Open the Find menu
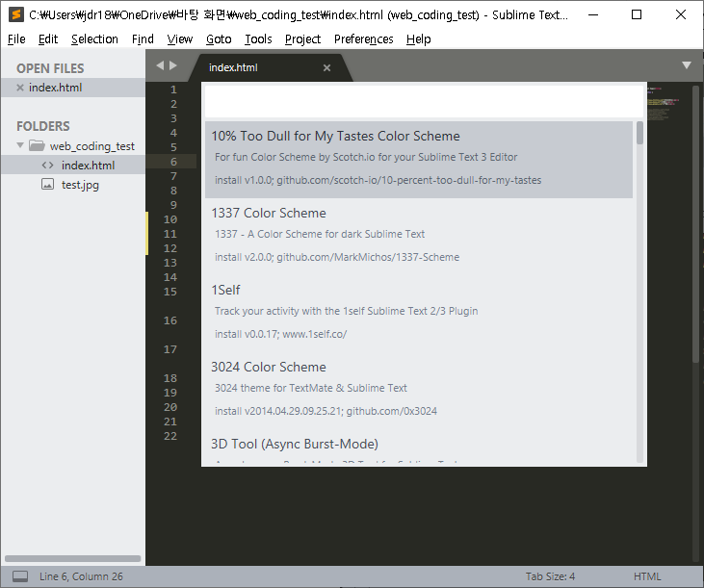 tap(143, 39)
